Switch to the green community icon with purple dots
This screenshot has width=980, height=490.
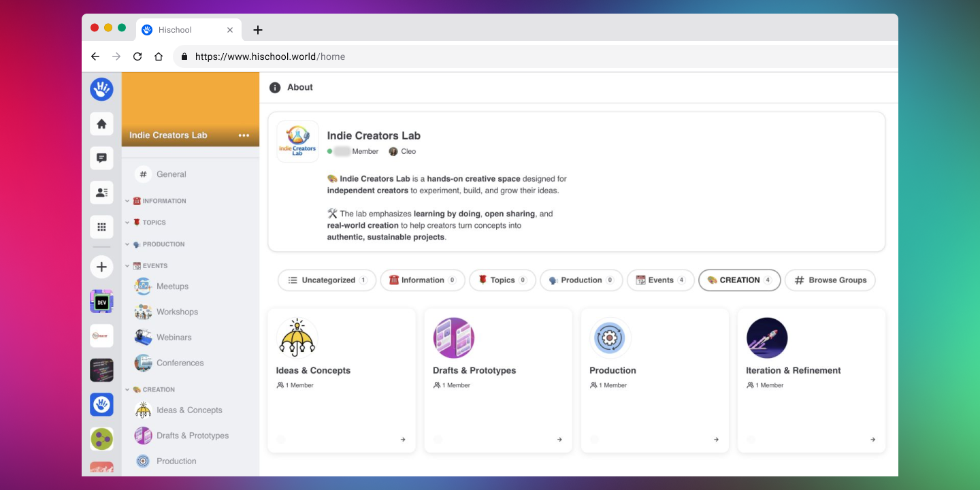101,439
